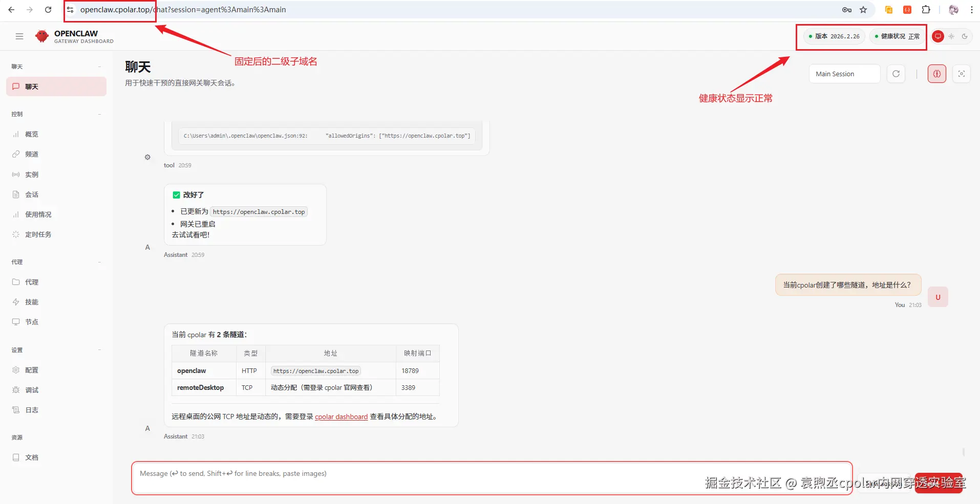980x504 pixels.
Task: Click the OpenClaw red logo
Action: click(x=42, y=36)
